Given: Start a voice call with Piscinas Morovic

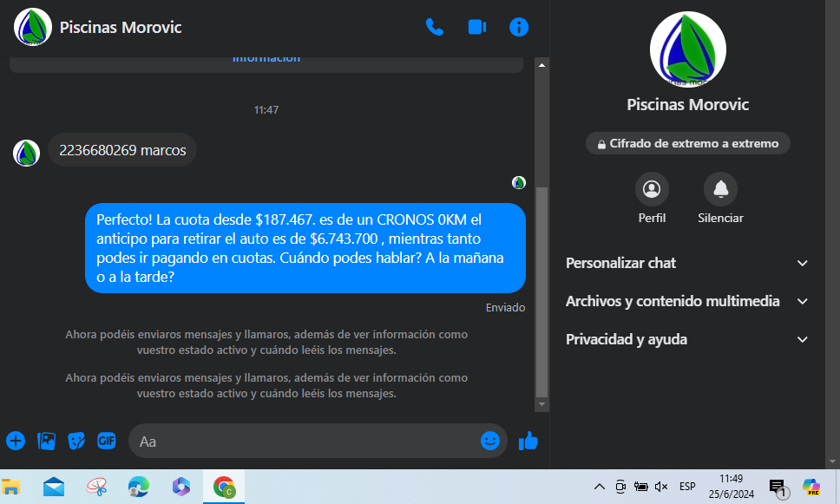Looking at the screenshot, I should click(x=435, y=27).
